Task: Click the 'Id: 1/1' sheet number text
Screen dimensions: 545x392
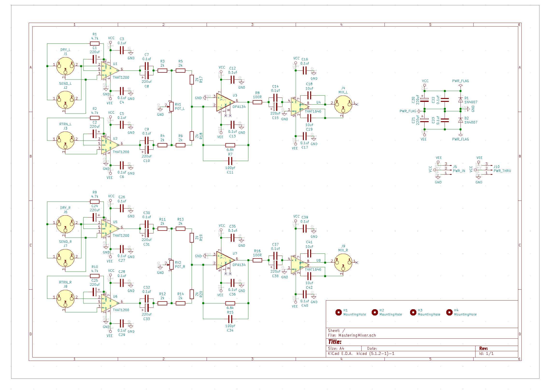Action: click(x=486, y=353)
